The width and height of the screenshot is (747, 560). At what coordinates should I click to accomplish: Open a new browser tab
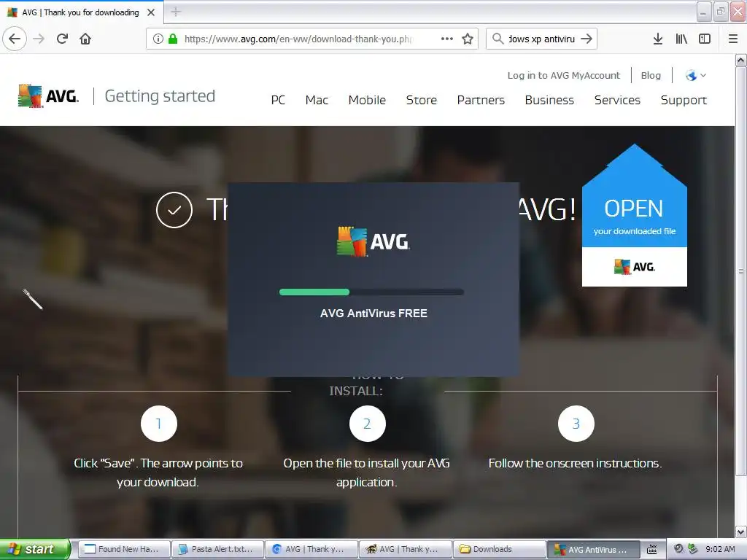click(x=176, y=12)
